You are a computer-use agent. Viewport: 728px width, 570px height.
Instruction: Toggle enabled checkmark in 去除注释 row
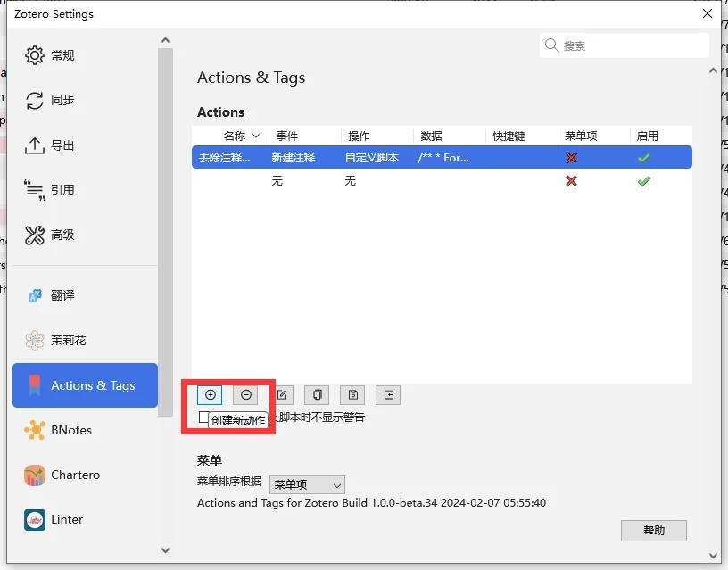644,158
